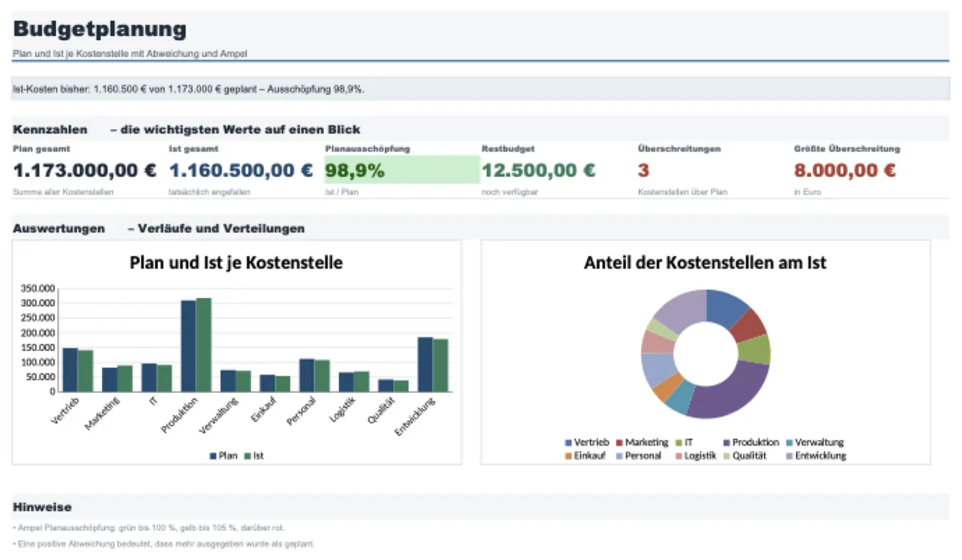962x560 pixels.
Task: Select the Entwicklung entry in donut legend
Action: coord(815,456)
